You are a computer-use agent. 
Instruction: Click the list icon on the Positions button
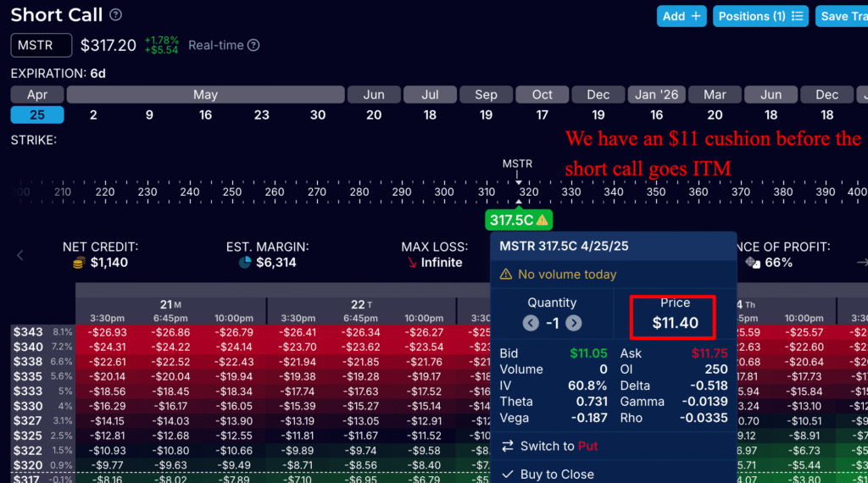click(x=797, y=16)
